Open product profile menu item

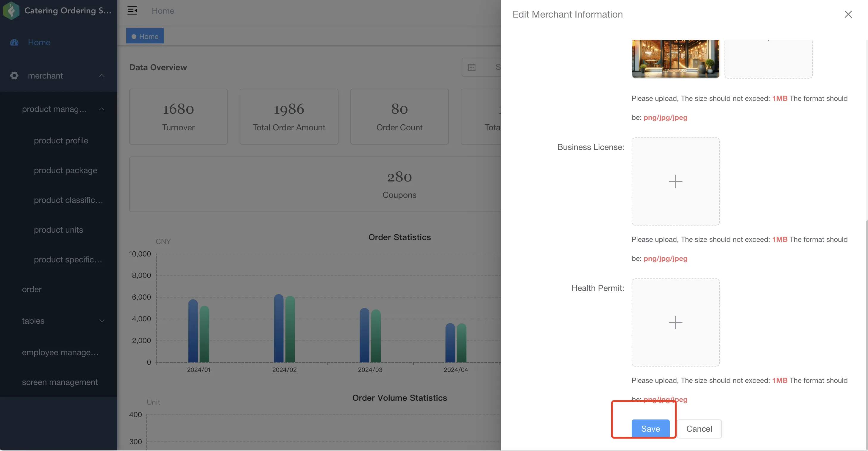coord(59,140)
